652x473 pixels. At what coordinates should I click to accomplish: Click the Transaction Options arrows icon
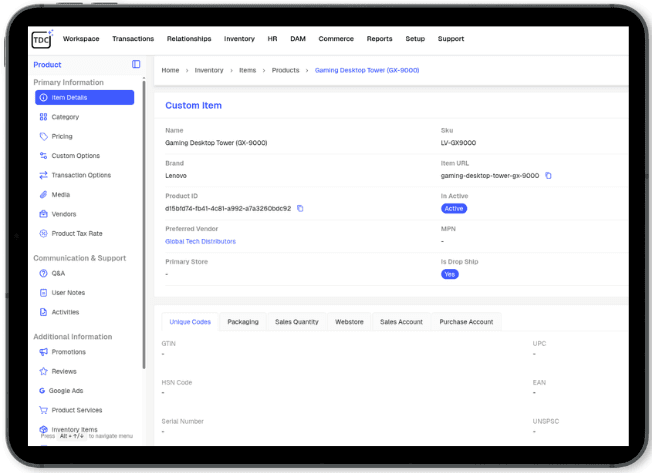(43, 175)
